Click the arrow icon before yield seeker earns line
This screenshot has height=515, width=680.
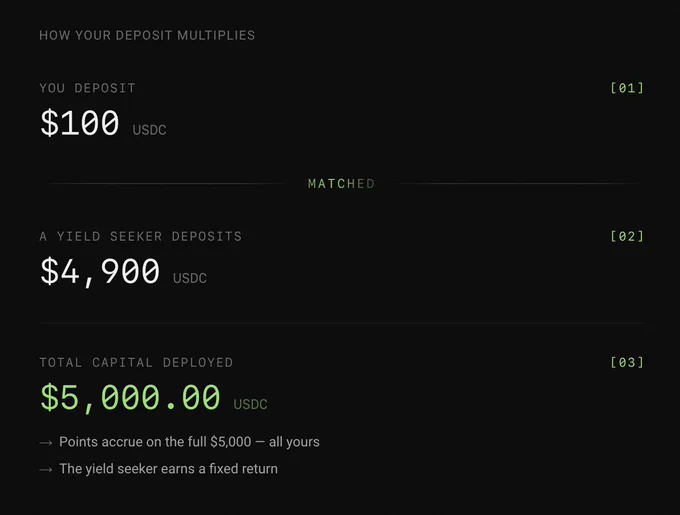tap(46, 469)
